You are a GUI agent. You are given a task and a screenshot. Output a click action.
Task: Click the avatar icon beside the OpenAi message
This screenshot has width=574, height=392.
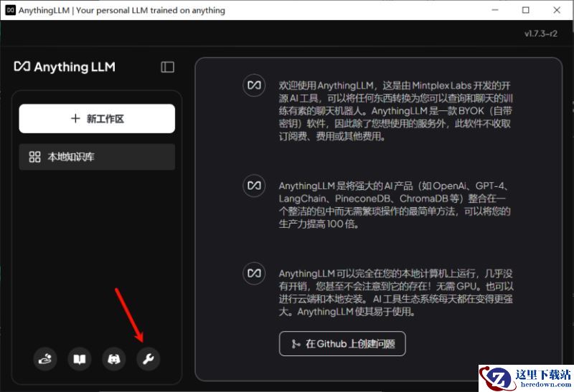(x=254, y=186)
